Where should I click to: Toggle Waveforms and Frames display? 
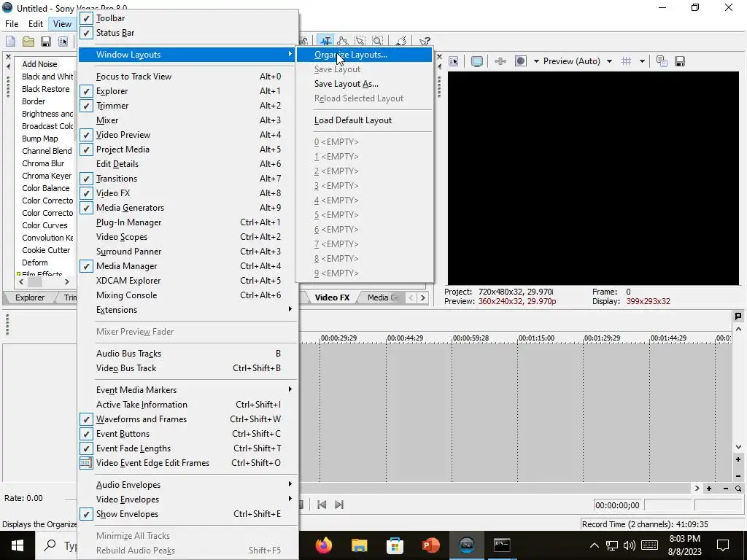[188, 419]
